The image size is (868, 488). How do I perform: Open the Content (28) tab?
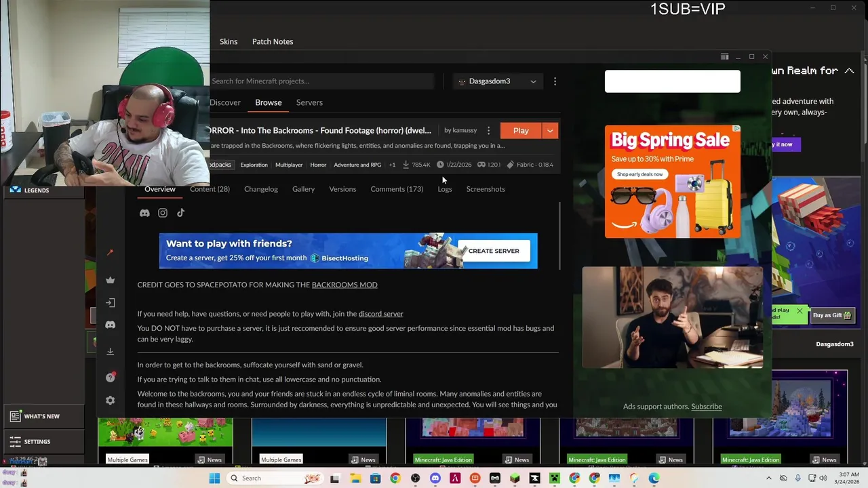tap(210, 189)
